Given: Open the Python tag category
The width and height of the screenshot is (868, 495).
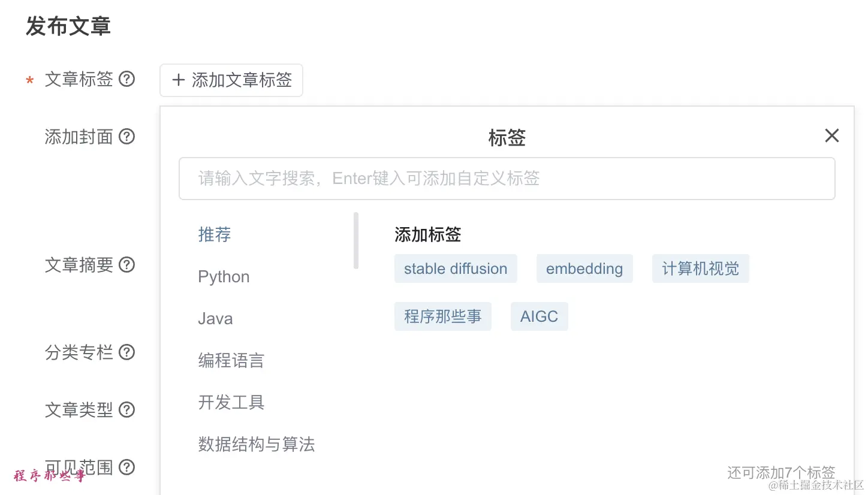Looking at the screenshot, I should click(224, 277).
